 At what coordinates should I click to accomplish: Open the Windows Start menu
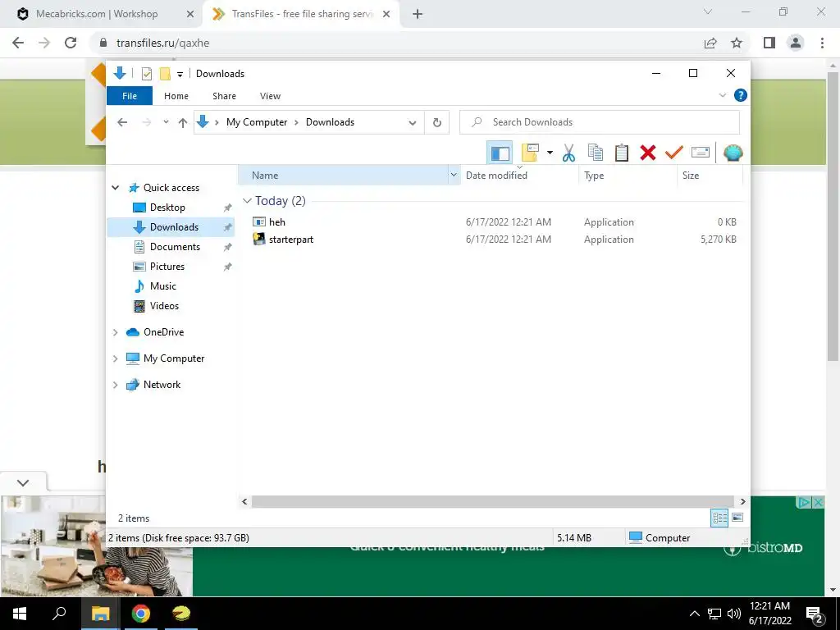pos(20,614)
